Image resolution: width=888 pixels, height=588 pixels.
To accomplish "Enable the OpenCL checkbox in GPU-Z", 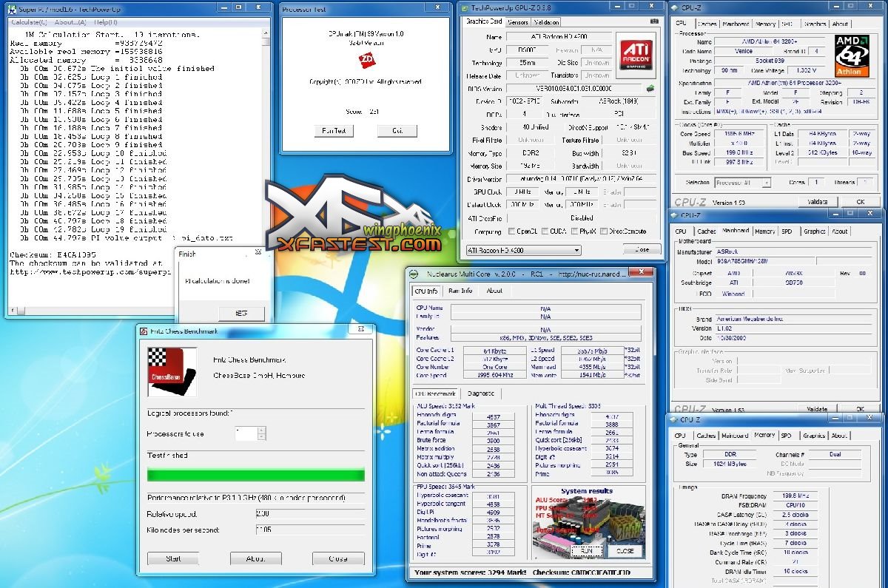I will 512,232.
